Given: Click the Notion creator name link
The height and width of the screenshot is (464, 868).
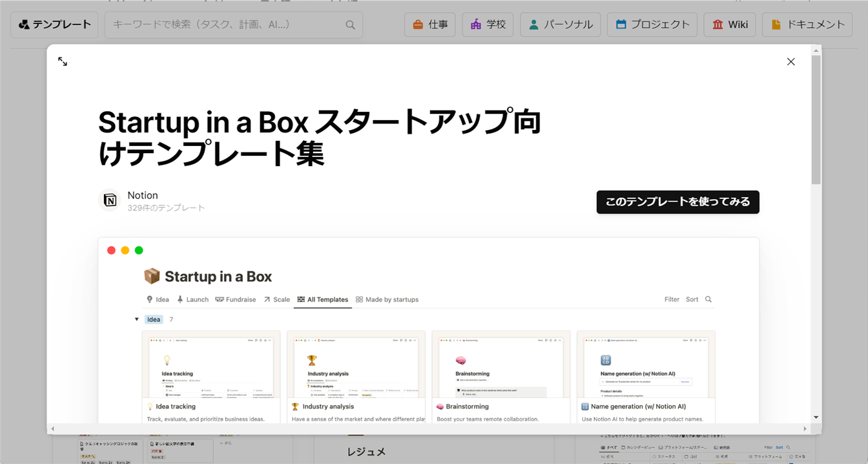Looking at the screenshot, I should pyautogui.click(x=143, y=195).
